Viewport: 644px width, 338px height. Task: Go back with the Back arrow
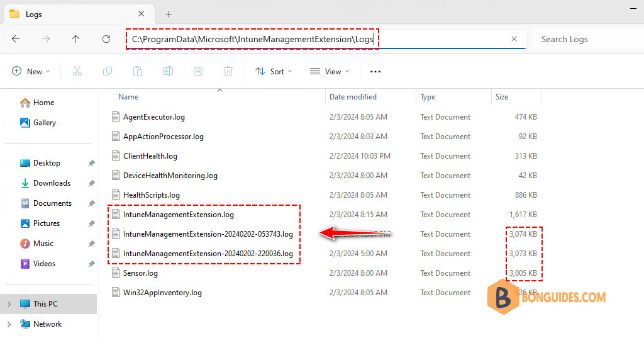pyautogui.click(x=16, y=39)
